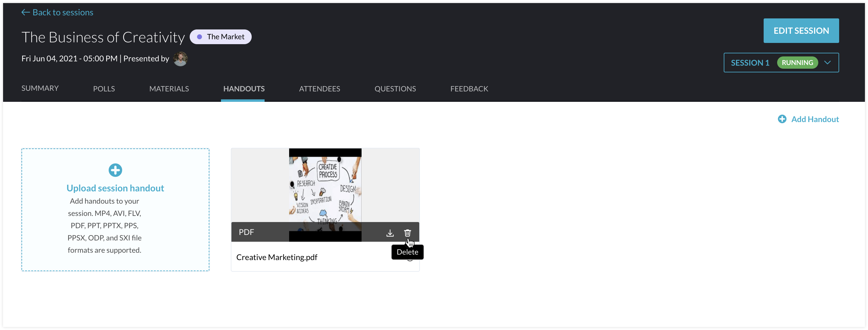Open the presenter's avatar
This screenshot has width=868, height=330.
(x=180, y=59)
